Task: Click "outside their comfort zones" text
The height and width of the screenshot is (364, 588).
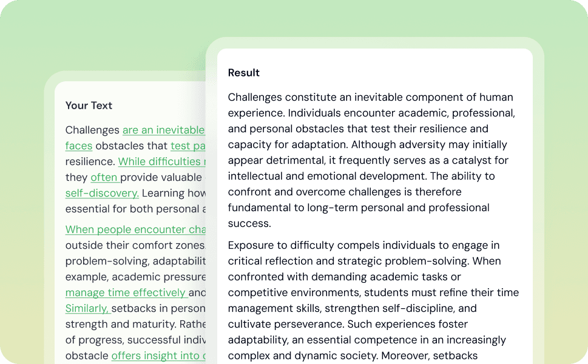Action: [135, 245]
